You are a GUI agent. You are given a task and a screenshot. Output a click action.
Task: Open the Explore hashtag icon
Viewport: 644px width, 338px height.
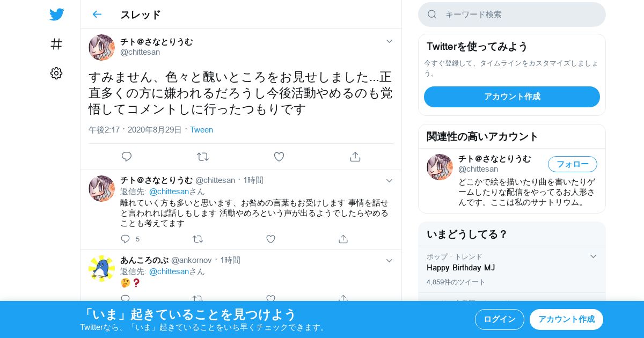pos(56,44)
